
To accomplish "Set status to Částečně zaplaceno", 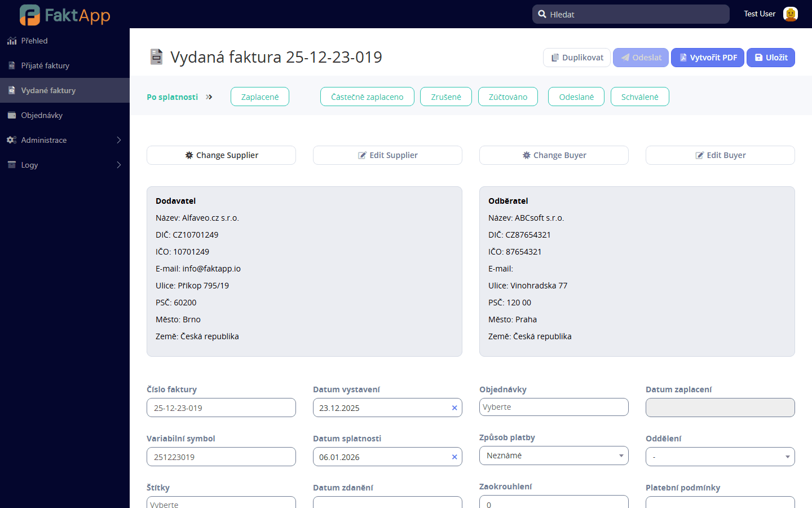I will click(x=367, y=97).
